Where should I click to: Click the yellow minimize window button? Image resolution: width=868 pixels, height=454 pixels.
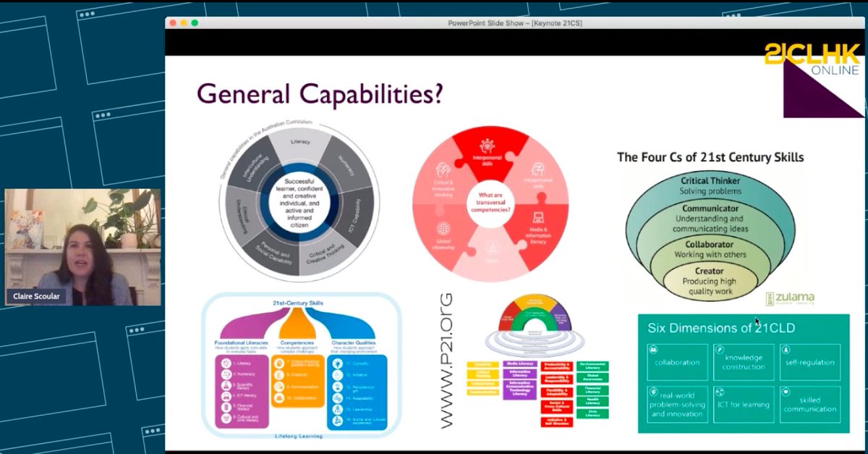184,23
